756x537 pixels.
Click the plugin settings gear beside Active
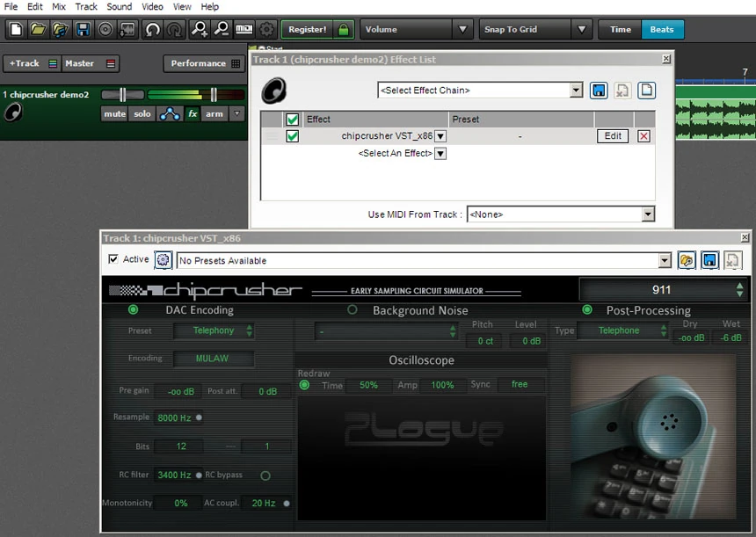pos(163,260)
